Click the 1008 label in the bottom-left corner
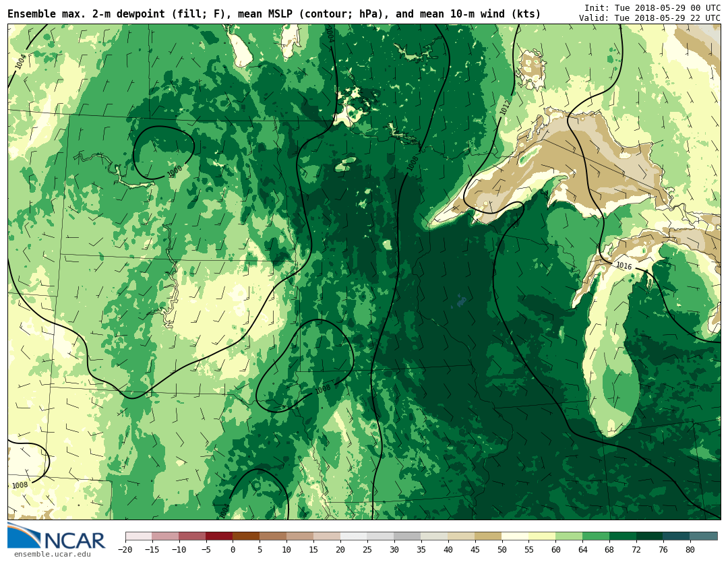The width and height of the screenshot is (728, 562). coord(20,485)
